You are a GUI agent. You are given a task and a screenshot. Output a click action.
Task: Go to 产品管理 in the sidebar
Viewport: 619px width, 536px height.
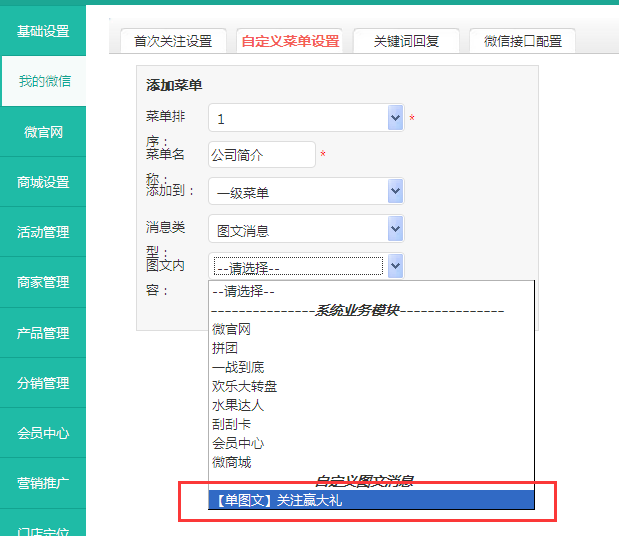point(43,333)
